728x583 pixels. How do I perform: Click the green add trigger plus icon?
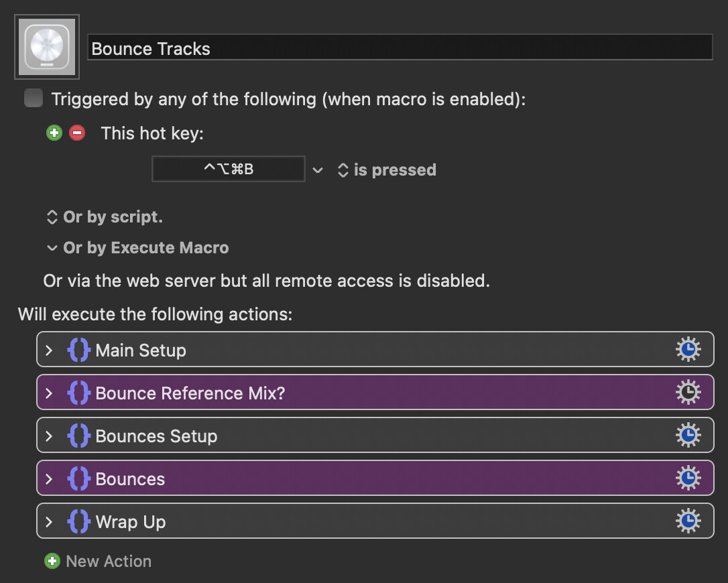tap(54, 133)
